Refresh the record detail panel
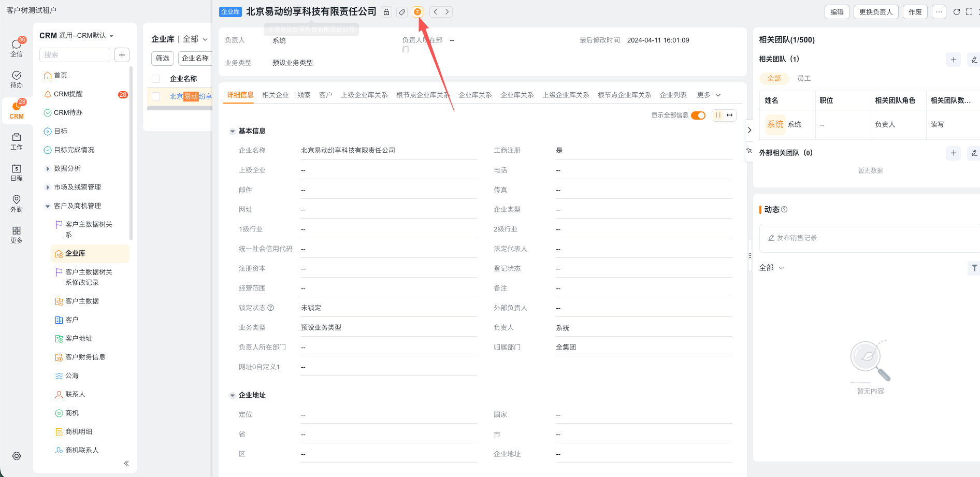Image resolution: width=980 pixels, height=477 pixels. 957,12
